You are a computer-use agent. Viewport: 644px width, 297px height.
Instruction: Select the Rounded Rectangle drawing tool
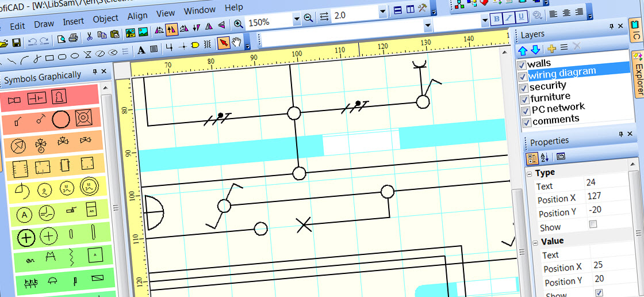[x=62, y=57]
